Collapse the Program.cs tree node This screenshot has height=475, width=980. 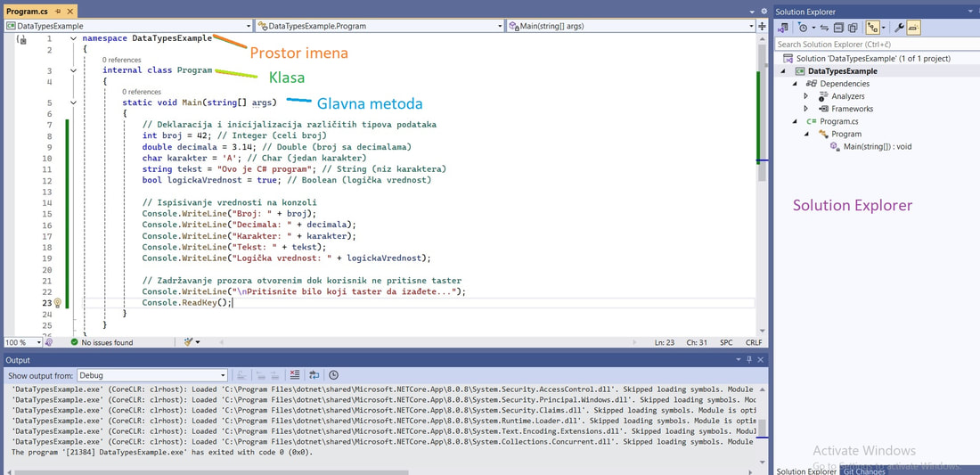point(796,121)
